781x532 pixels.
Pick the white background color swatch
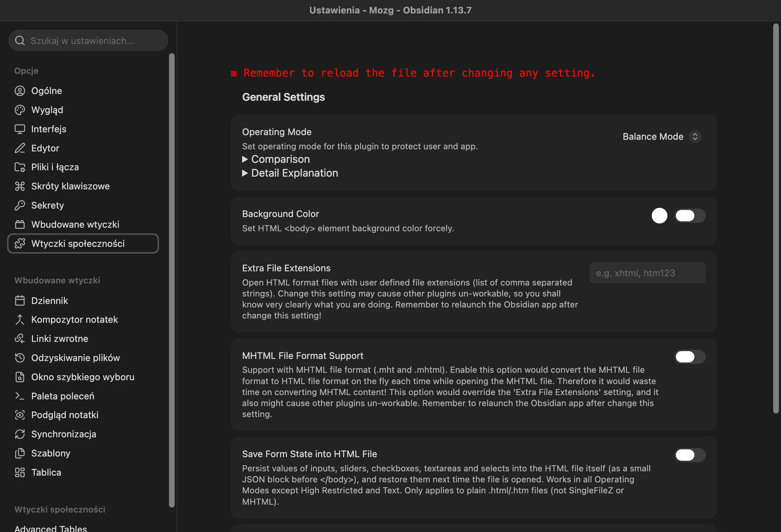pyautogui.click(x=660, y=216)
